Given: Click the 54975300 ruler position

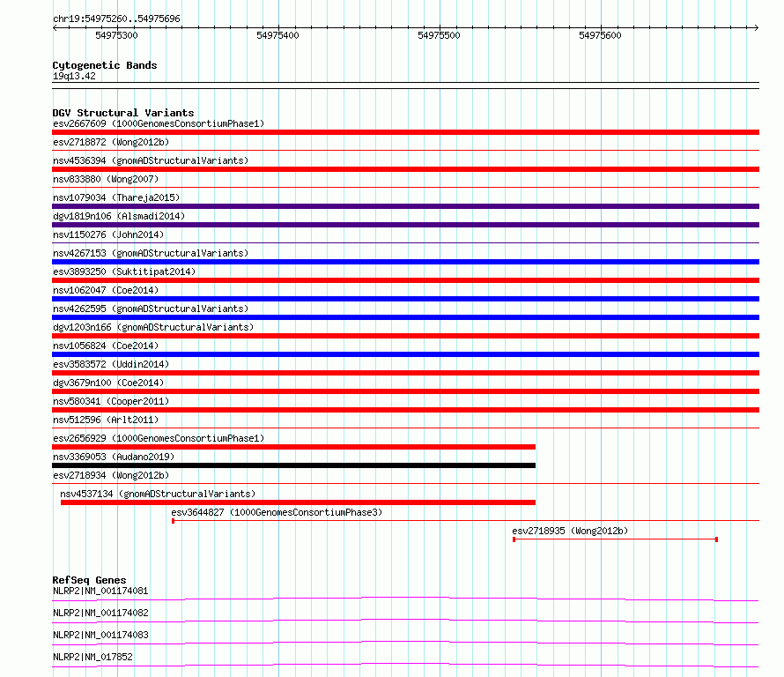Looking at the screenshot, I should point(116,35).
